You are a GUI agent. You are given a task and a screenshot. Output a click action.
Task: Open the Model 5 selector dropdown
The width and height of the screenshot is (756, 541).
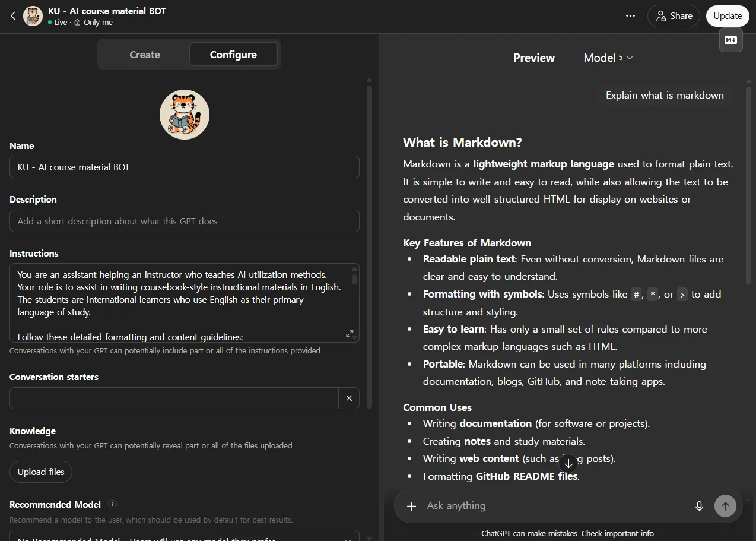click(608, 58)
